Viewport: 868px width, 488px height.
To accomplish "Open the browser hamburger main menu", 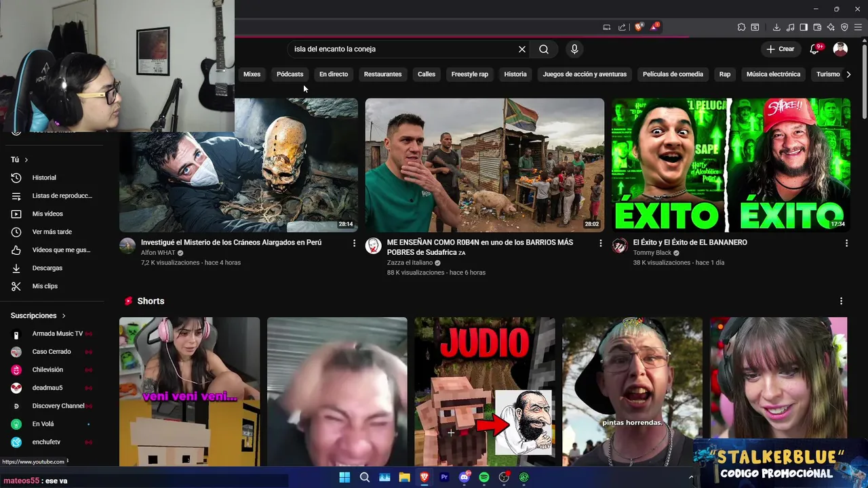I will (x=858, y=27).
